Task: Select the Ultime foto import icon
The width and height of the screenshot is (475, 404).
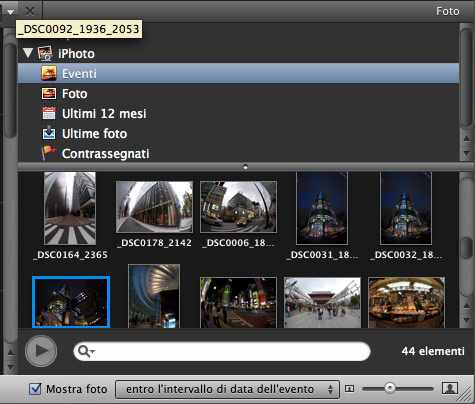Action: [49, 133]
